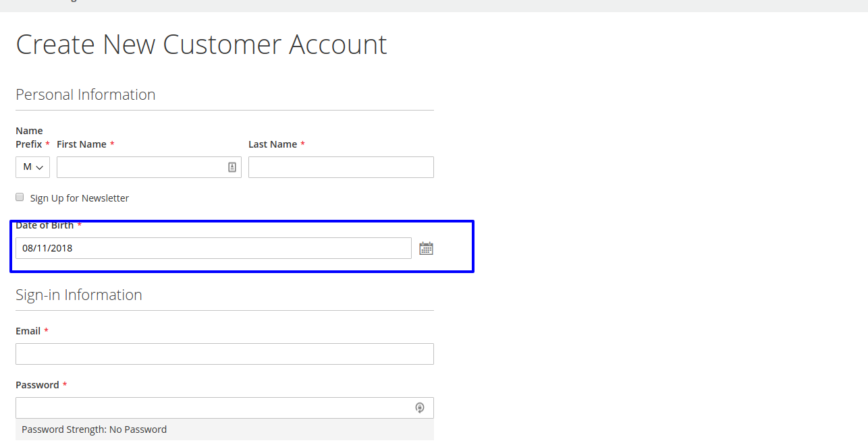Click the Email input field
This screenshot has height=447, width=868.
pos(224,353)
